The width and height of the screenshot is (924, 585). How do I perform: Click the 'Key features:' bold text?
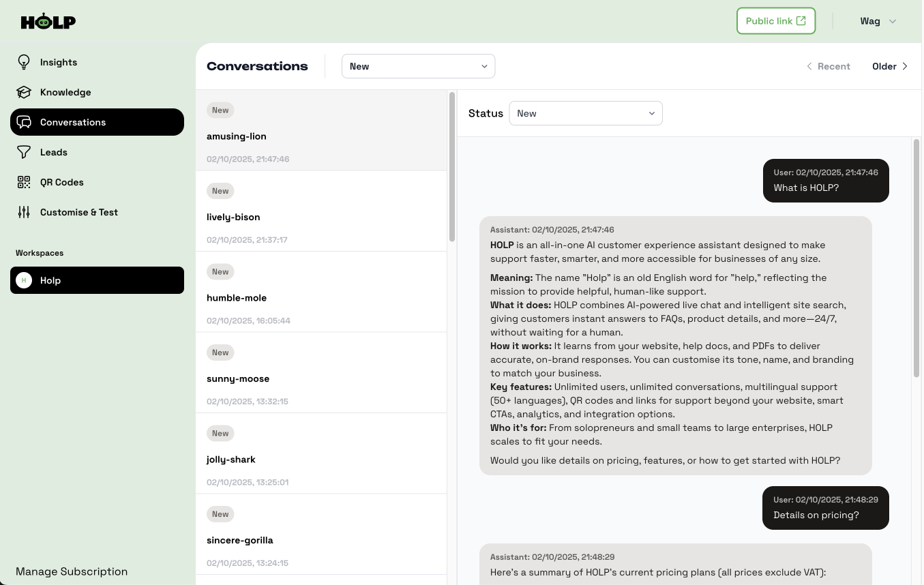tap(521, 387)
